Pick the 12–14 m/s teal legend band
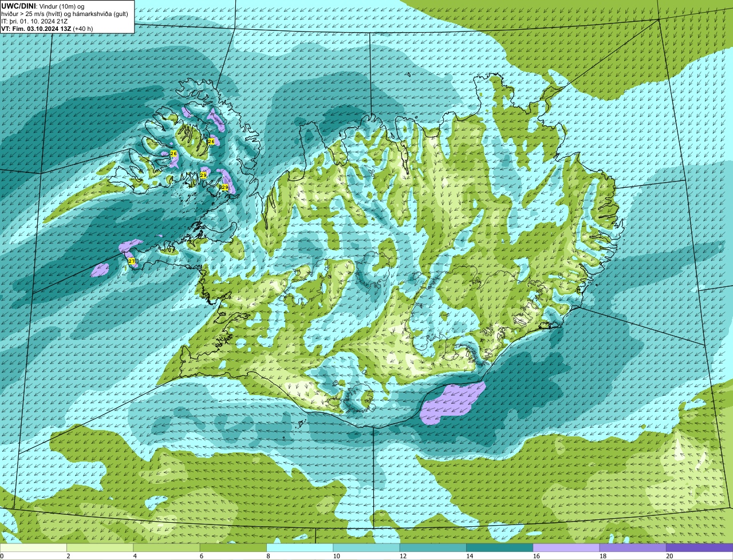Screen dimensions: 733x560 433,548
